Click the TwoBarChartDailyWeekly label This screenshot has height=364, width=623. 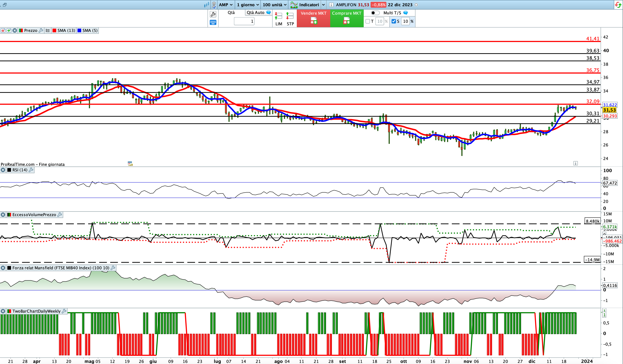coord(36,311)
